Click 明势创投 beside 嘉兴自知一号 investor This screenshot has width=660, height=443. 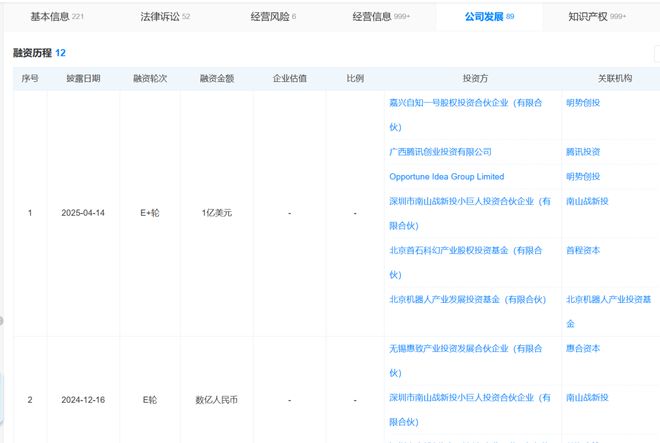583,103
